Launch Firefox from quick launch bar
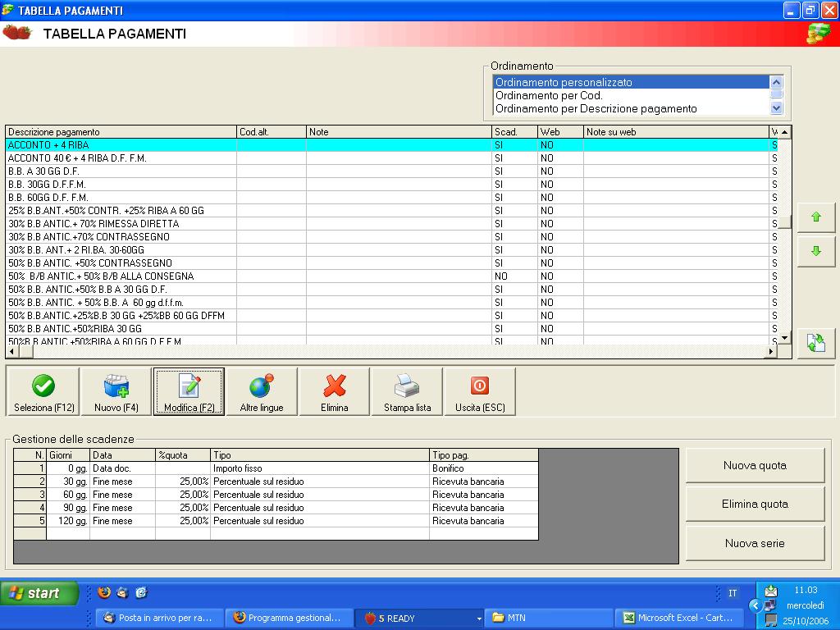Viewport: 840px width, 630px height. pos(104,592)
